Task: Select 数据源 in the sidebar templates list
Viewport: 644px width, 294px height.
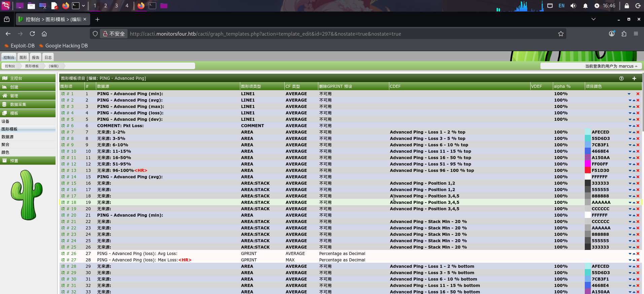Action: 7,137
